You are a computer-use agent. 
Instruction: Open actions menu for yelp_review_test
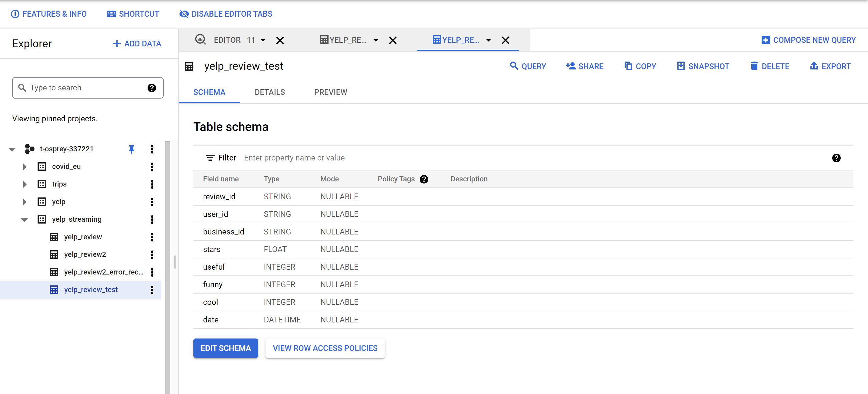152,290
